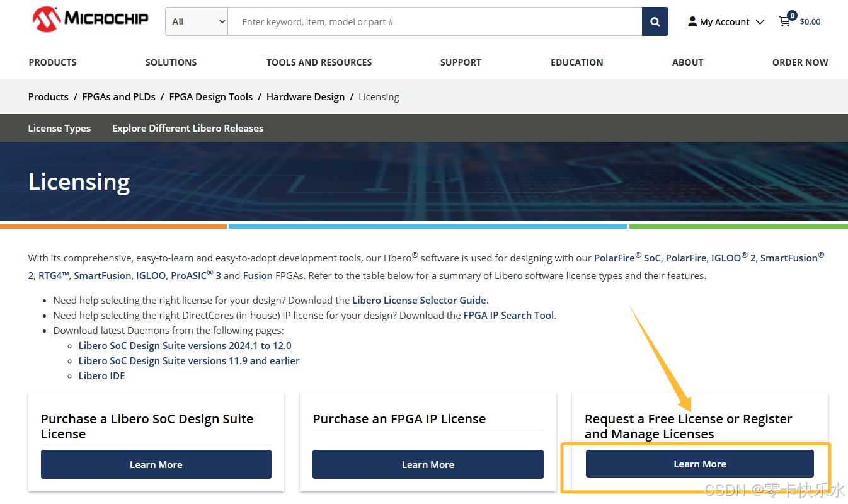Screen dimensions: 848x504
Task: Click the Purchase an FPGA IP License heading
Action: (399, 419)
